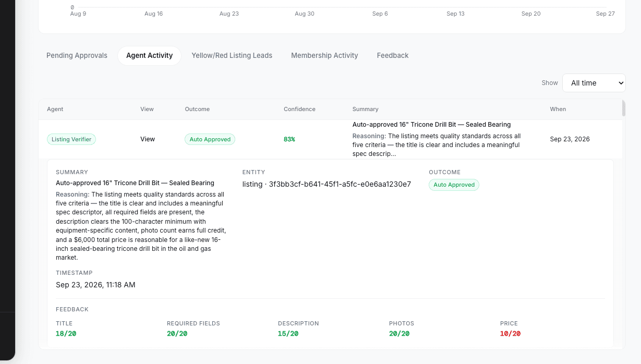Open the Feedback tab
The image size is (641, 364).
(393, 55)
